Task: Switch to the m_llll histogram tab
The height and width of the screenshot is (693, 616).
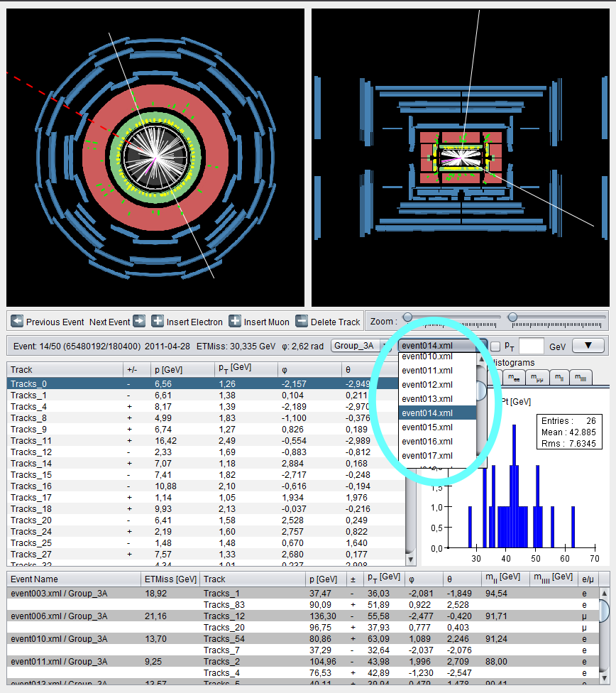Action: [x=581, y=378]
